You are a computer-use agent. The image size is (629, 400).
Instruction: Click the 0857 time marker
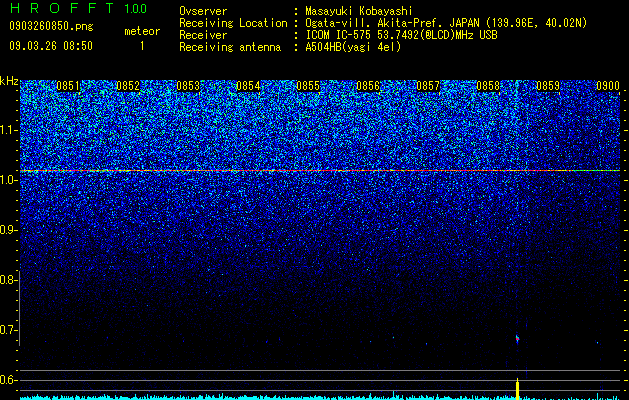(428, 86)
